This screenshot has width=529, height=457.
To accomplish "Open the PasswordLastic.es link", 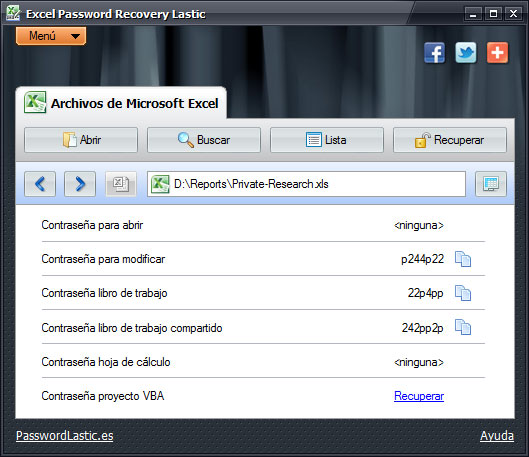I will pyautogui.click(x=65, y=436).
